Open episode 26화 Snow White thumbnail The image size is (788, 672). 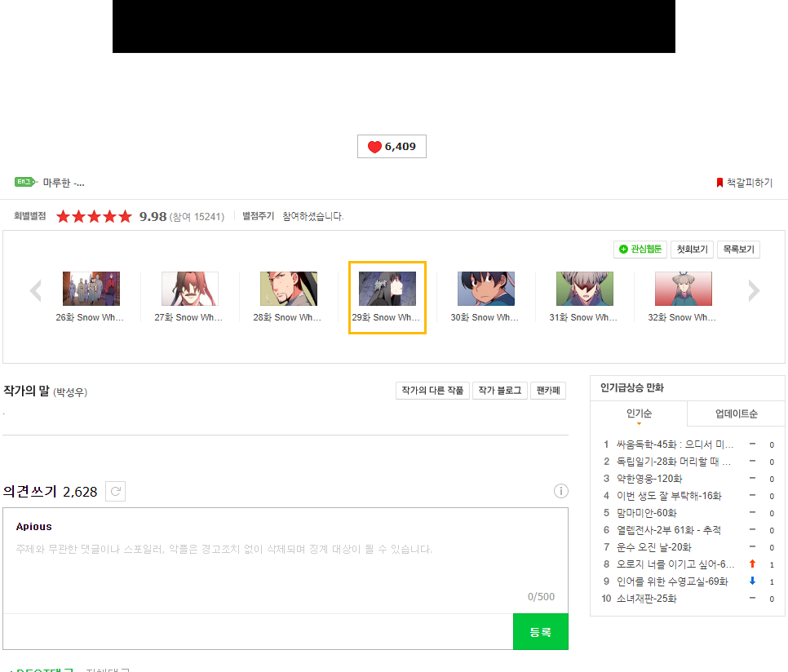(x=91, y=289)
